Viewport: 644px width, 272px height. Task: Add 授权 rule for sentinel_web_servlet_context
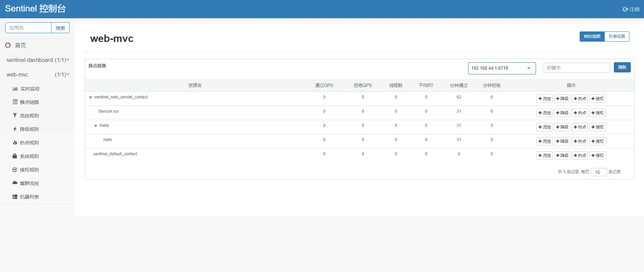[x=598, y=99]
